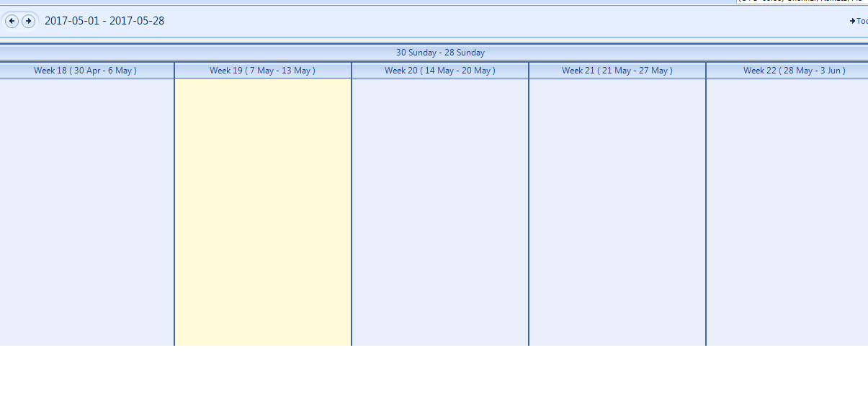Select the highlighted yellow Week 19 cell
868x394 pixels.
pyautogui.click(x=263, y=212)
